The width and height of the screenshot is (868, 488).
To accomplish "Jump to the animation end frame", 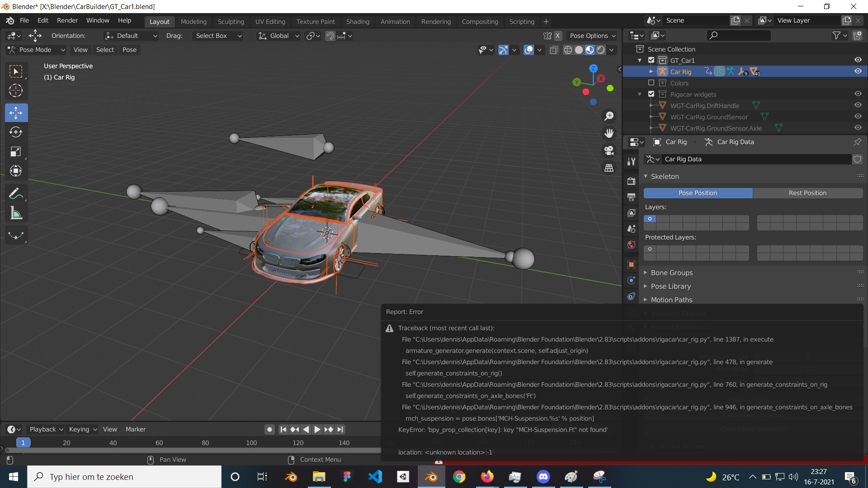I will coord(340,429).
